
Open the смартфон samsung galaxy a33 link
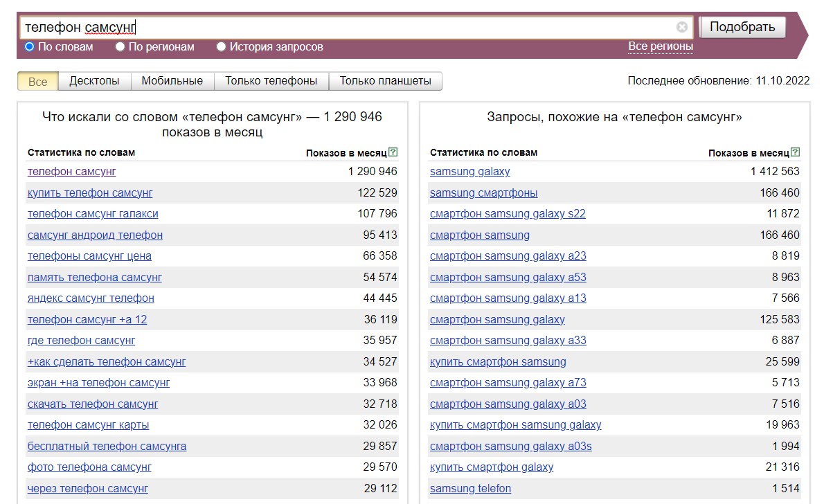[x=508, y=341]
